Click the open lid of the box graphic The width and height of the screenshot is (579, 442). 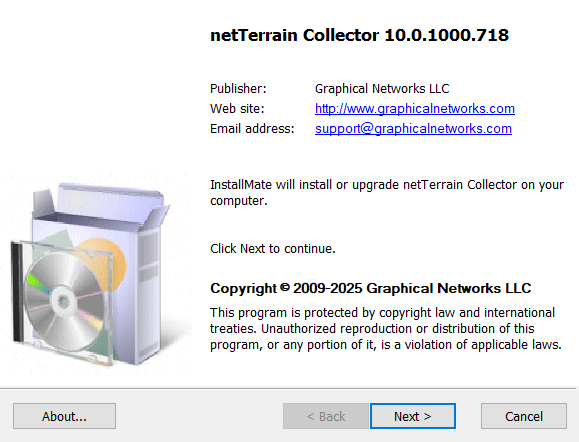(x=102, y=205)
